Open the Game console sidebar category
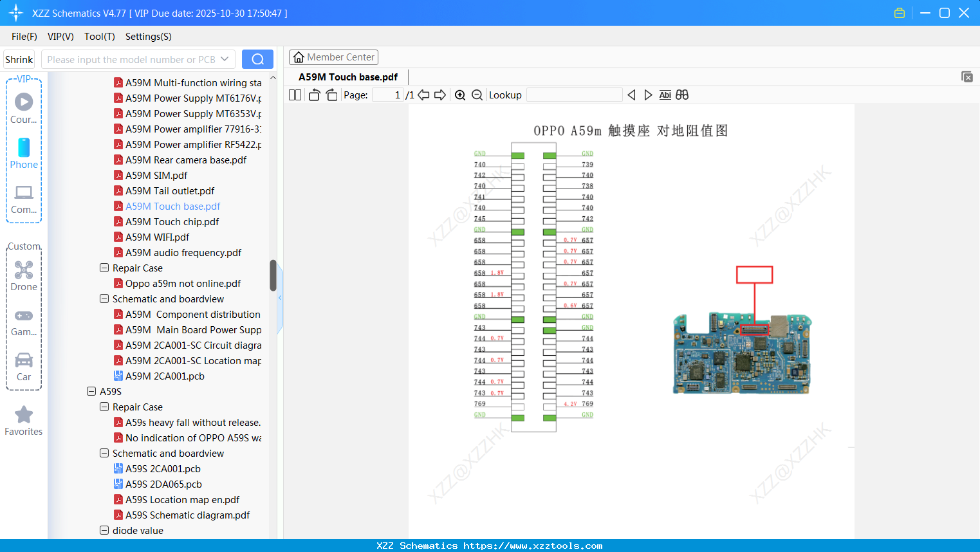Image resolution: width=980 pixels, height=552 pixels. click(24, 322)
